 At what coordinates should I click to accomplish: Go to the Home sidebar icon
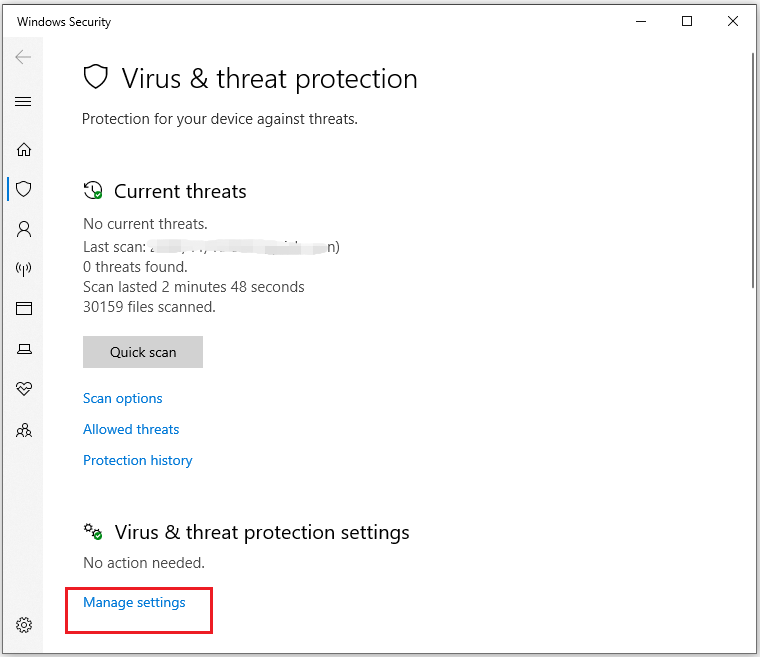point(24,150)
